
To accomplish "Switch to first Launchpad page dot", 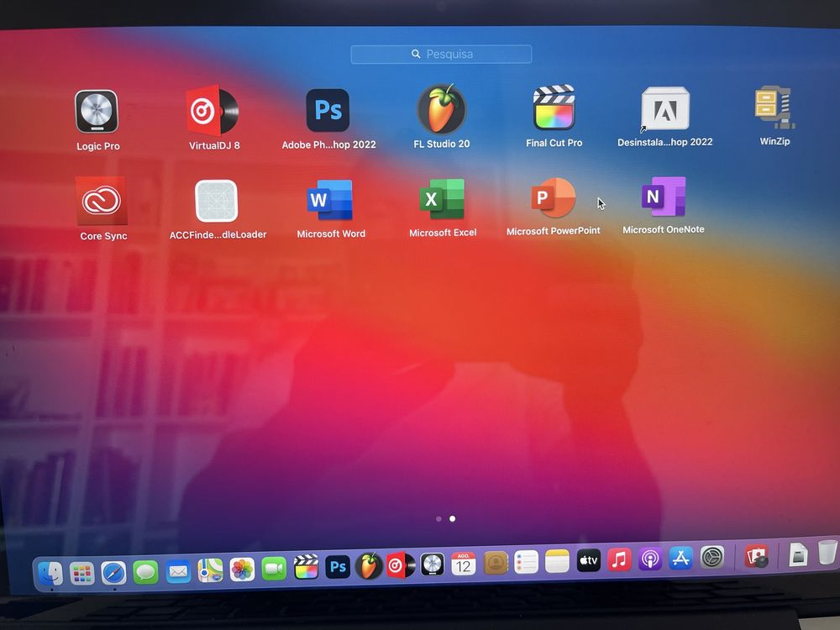I will coord(438,518).
